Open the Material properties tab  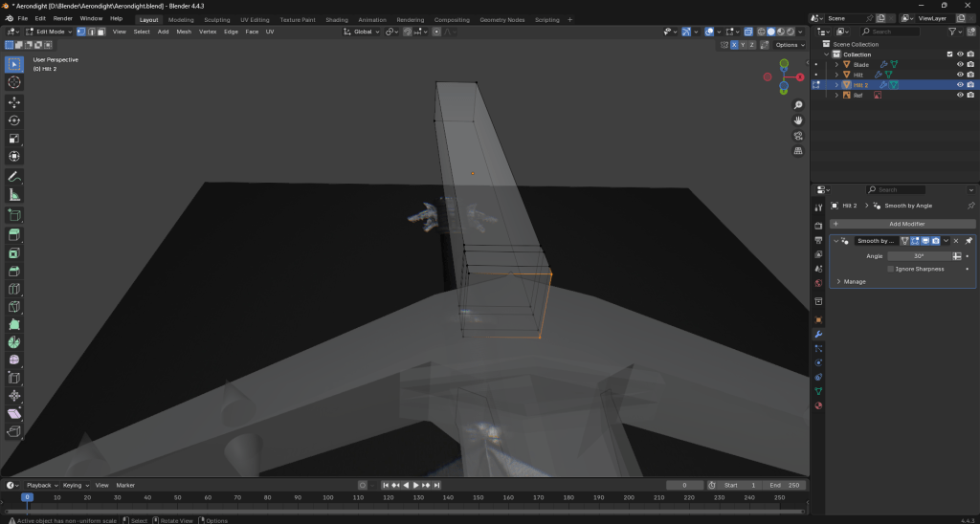[x=818, y=405]
